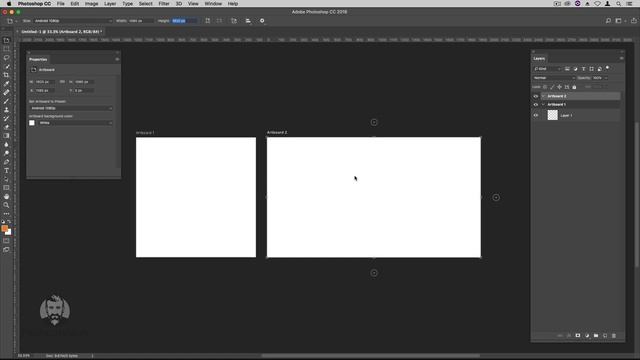Toggle smart object filter in Layers panel

coord(600,69)
